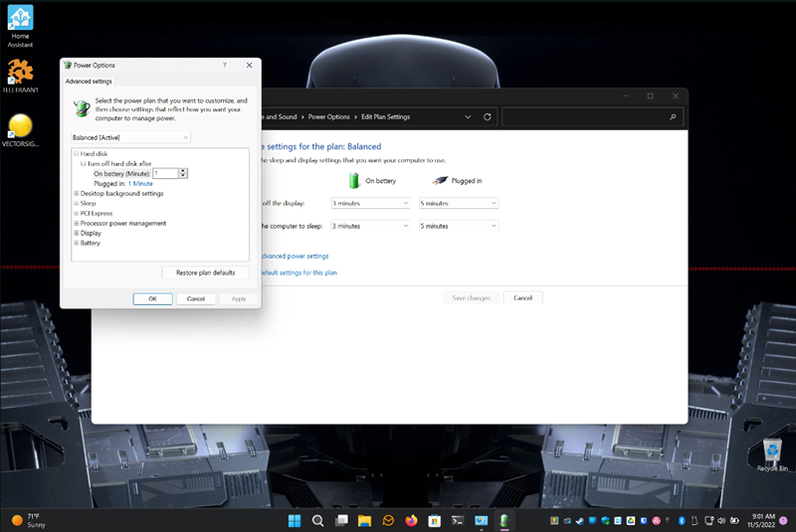Screen dimensions: 796x532
Task: Click the Restore plan defaults button
Action: tap(205, 272)
